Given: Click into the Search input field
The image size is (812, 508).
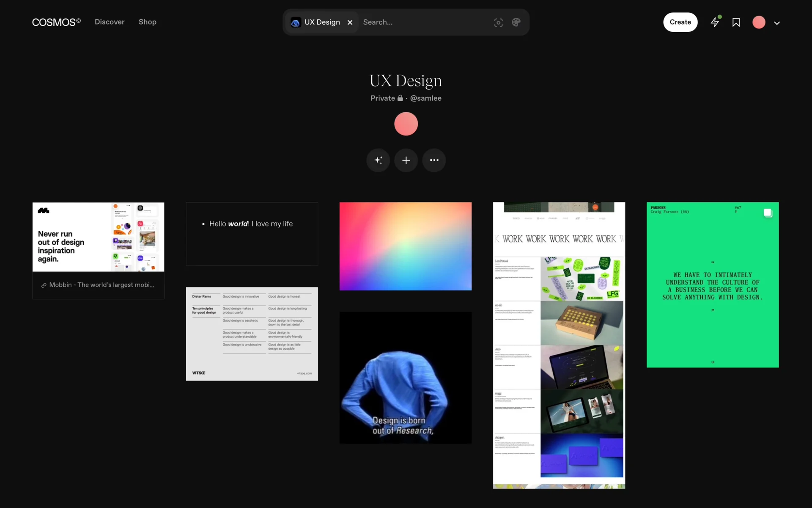Looking at the screenshot, I should click(x=423, y=22).
